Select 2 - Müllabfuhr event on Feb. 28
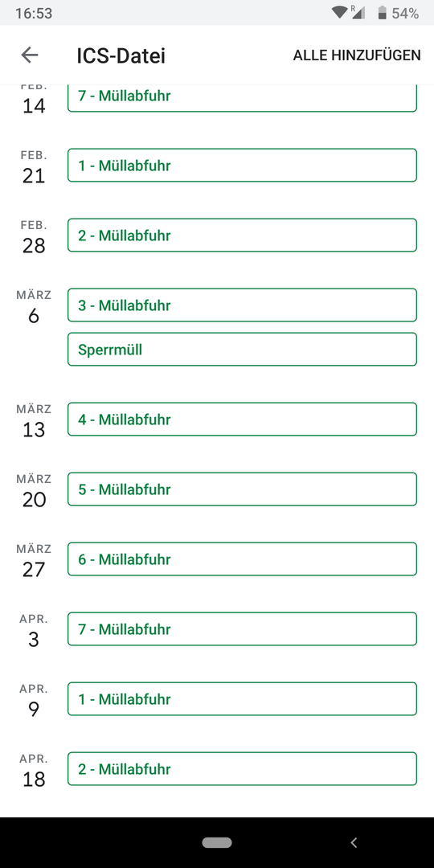Image resolution: width=434 pixels, height=868 pixels. [x=242, y=235]
